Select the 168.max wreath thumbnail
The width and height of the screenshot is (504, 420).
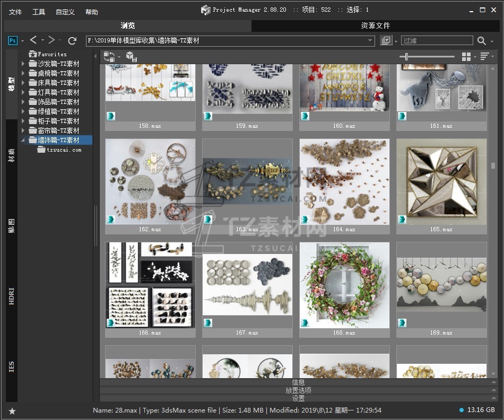pos(344,285)
